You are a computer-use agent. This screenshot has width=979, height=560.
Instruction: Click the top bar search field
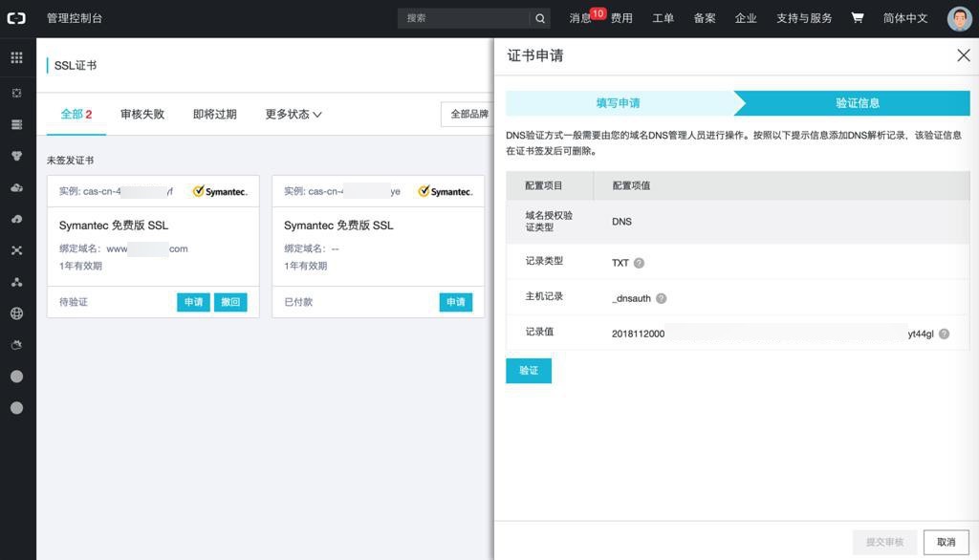coord(464,18)
